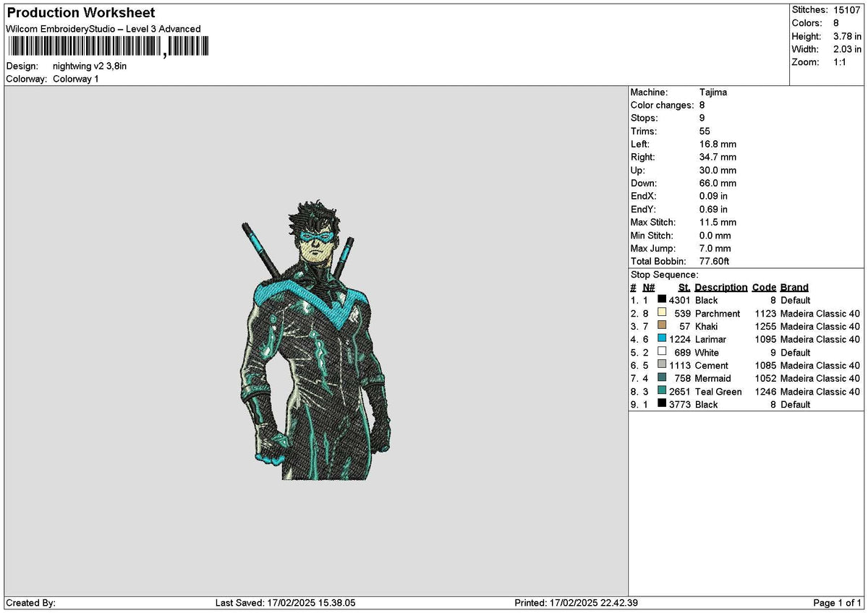This screenshot has width=868, height=613.
Task: Click 'Default' brand in White row
Action: tap(796, 352)
